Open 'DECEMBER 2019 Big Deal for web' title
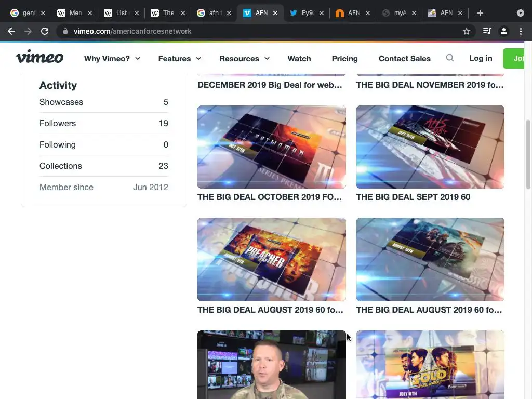The width and height of the screenshot is (532, 399). coord(270,85)
